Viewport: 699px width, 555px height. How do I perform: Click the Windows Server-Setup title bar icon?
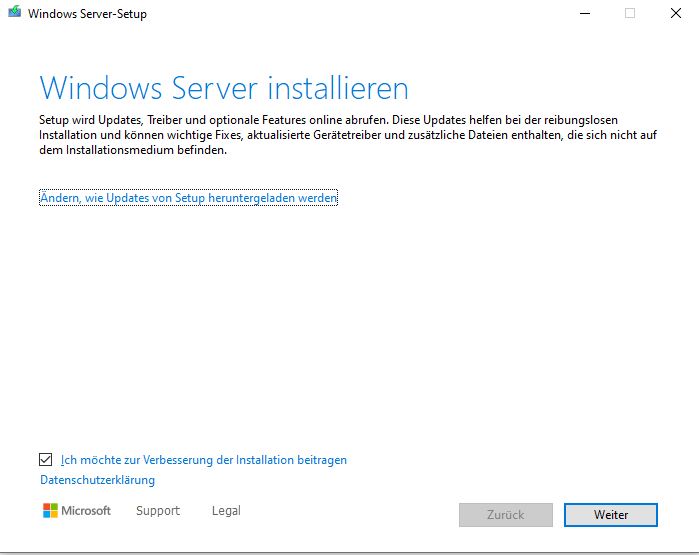(x=13, y=14)
